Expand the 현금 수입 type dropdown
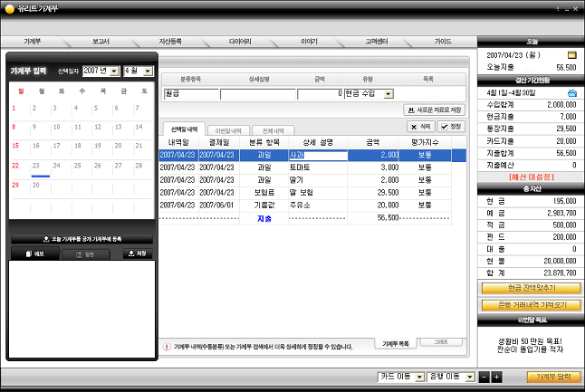This screenshot has height=392, width=585. click(388, 94)
